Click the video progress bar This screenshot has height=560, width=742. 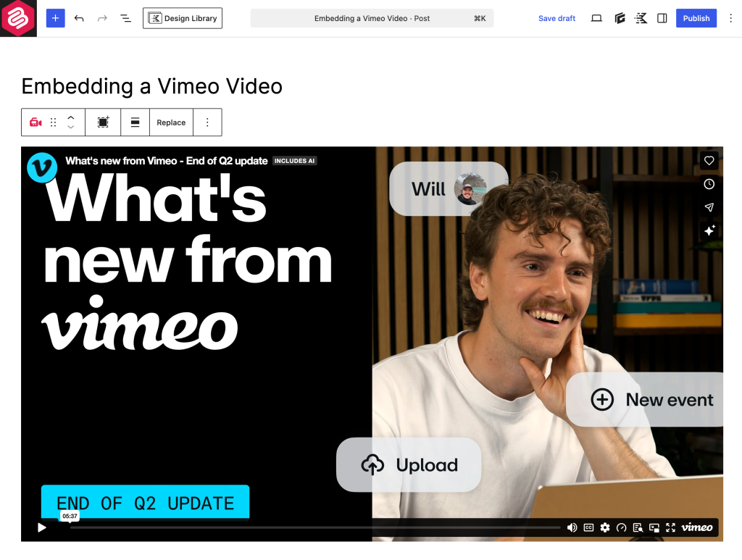[x=315, y=527]
